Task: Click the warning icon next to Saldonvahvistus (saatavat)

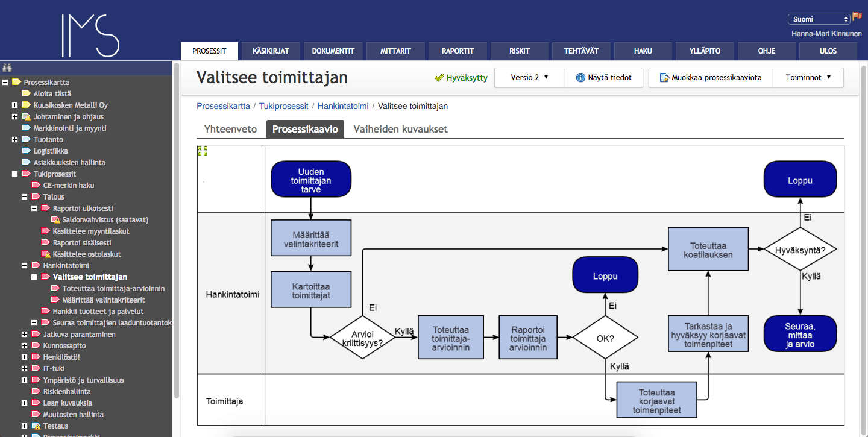Action: [x=56, y=220]
